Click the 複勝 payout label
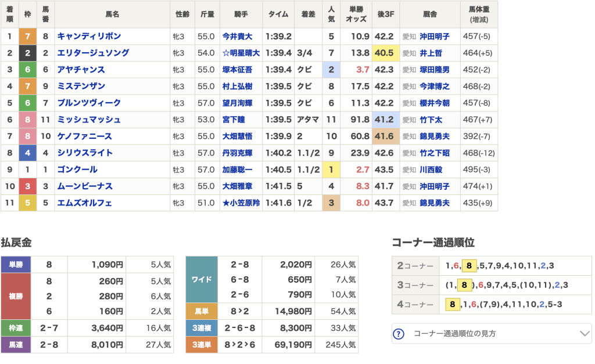Screen dimensions: 595x364 pyautogui.click(x=16, y=296)
